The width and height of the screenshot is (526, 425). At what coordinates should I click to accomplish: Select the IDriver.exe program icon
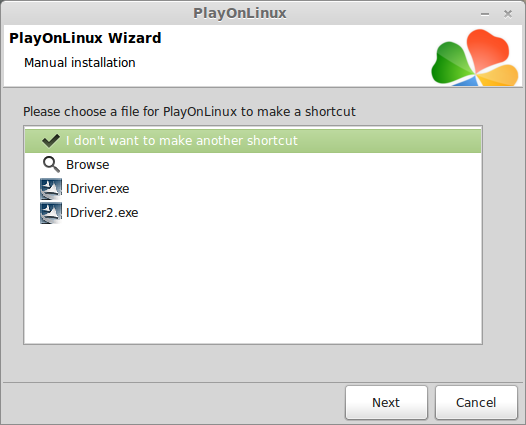click(x=51, y=189)
